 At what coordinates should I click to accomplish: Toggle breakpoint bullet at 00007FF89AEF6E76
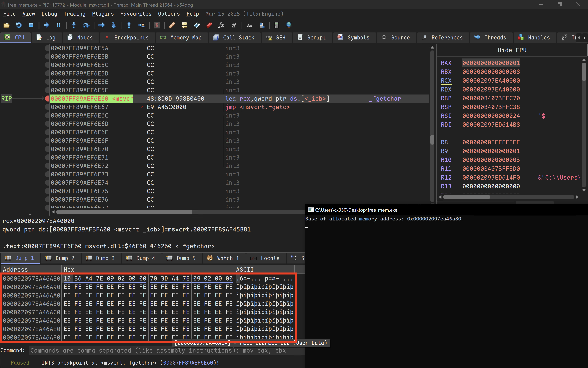47,200
